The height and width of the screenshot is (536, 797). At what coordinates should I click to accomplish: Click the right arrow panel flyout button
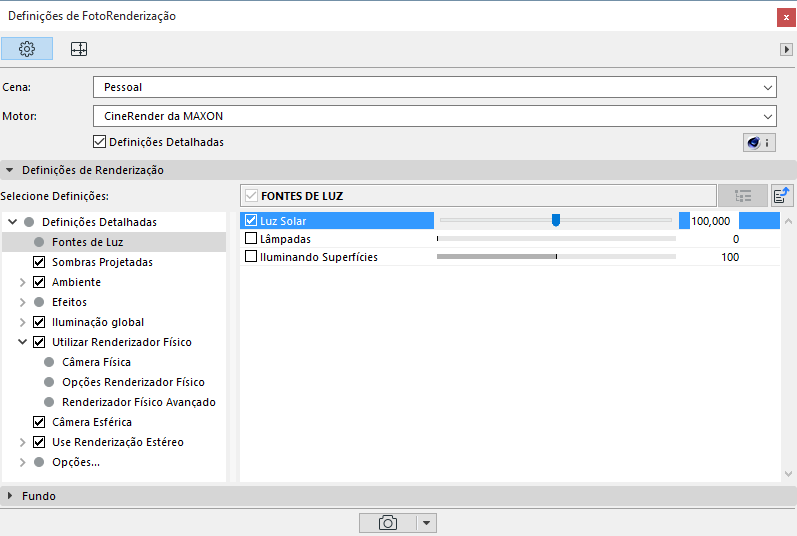[x=786, y=49]
